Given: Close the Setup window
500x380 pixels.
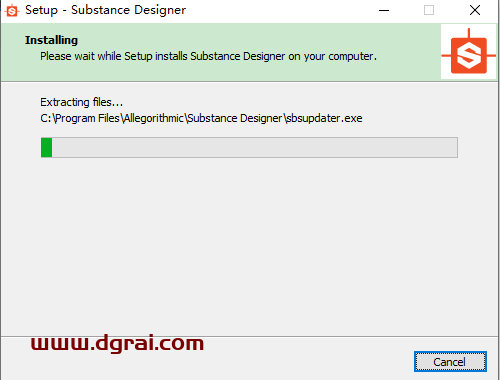Looking at the screenshot, I should (475, 10).
